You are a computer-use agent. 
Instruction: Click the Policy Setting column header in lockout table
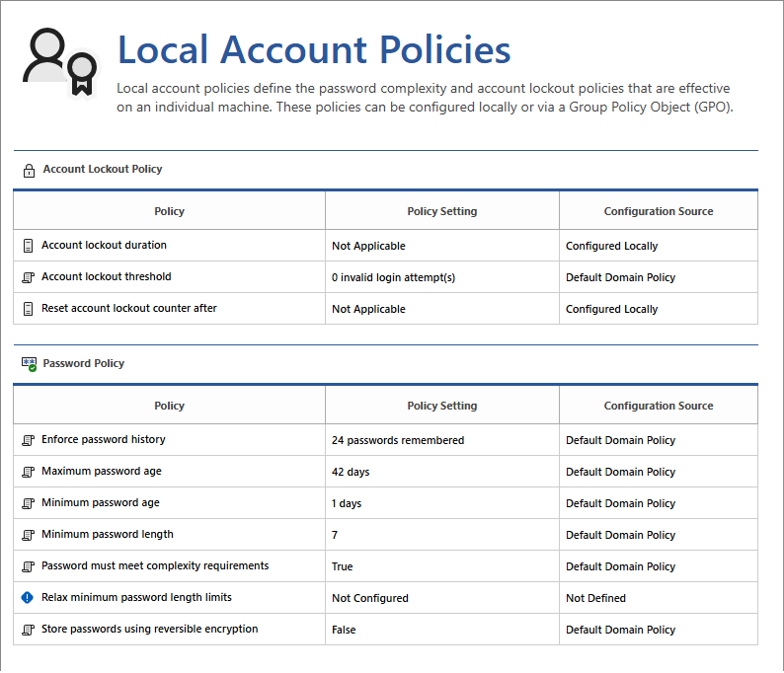(x=441, y=211)
